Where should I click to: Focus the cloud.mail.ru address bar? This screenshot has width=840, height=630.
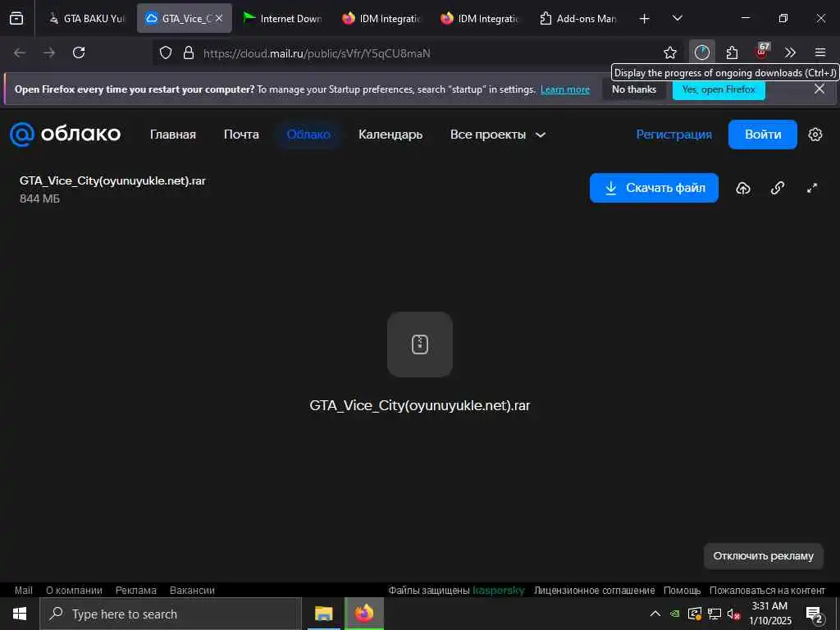point(407,53)
